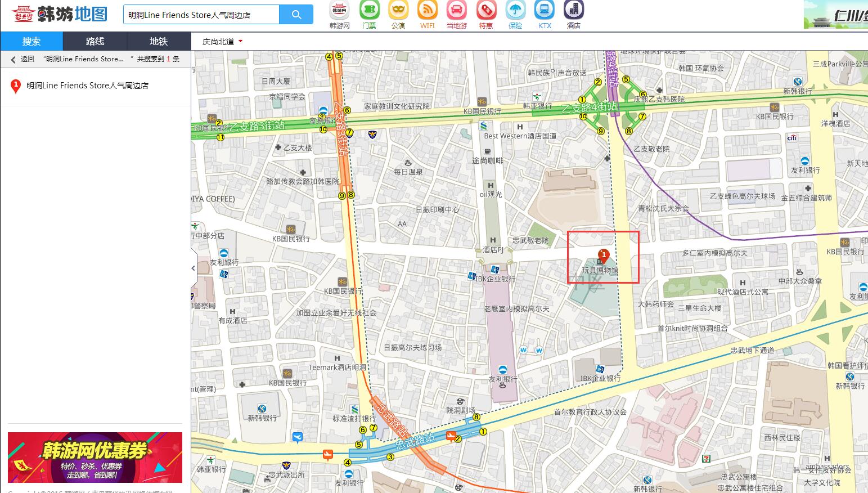Image resolution: width=868 pixels, height=493 pixels.
Task: Click the 仁川 banner at top right
Action: click(836, 15)
